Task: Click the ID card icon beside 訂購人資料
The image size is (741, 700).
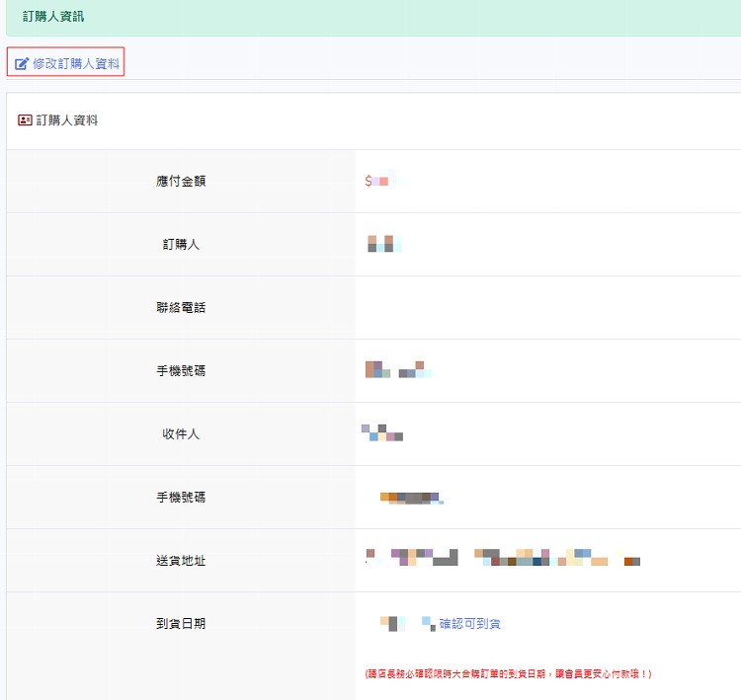Action: click(25, 120)
